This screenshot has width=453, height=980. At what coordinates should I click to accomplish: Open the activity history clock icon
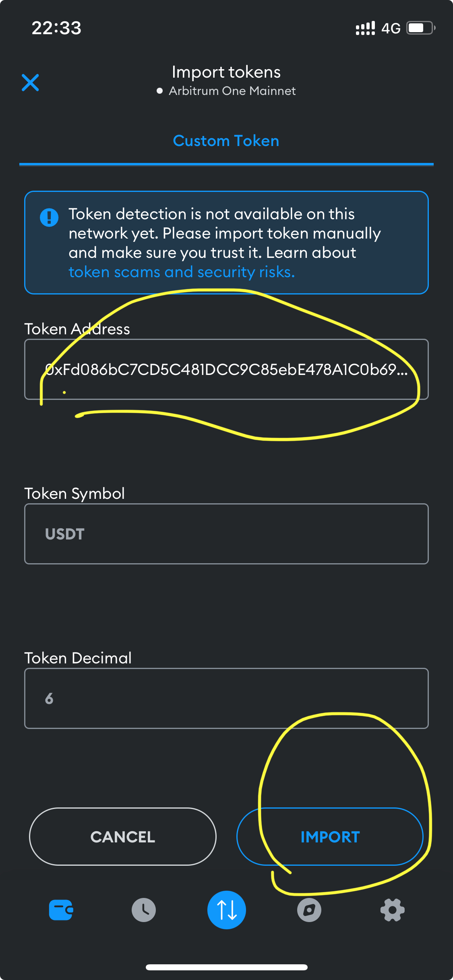(144, 910)
